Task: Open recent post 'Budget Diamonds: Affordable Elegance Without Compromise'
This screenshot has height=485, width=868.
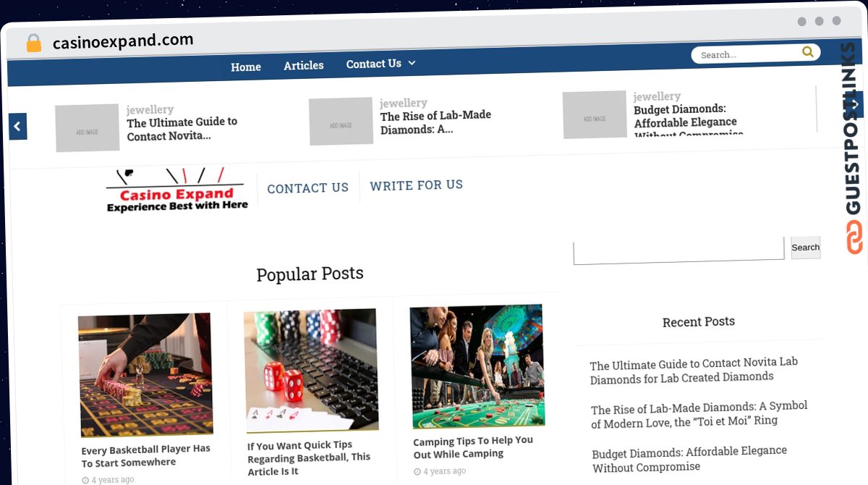Action: [x=689, y=458]
